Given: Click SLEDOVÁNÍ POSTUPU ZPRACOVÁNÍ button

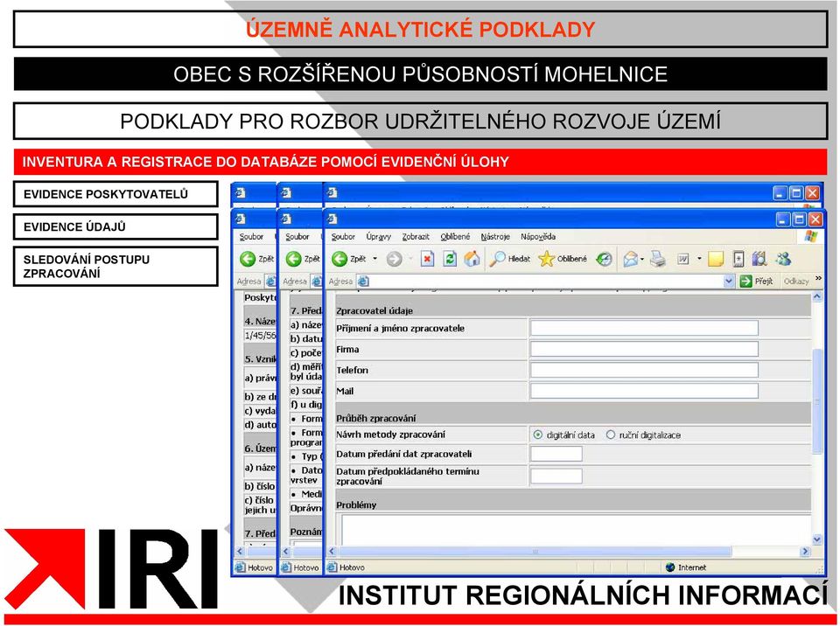Looking at the screenshot, I should tap(115, 266).
